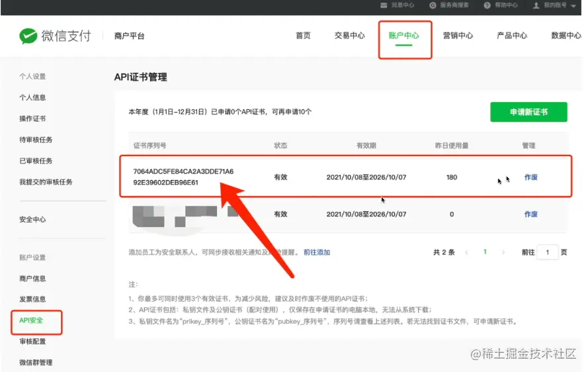Open 商户信息 in sidebar
This screenshot has height=372, width=588.
32,279
